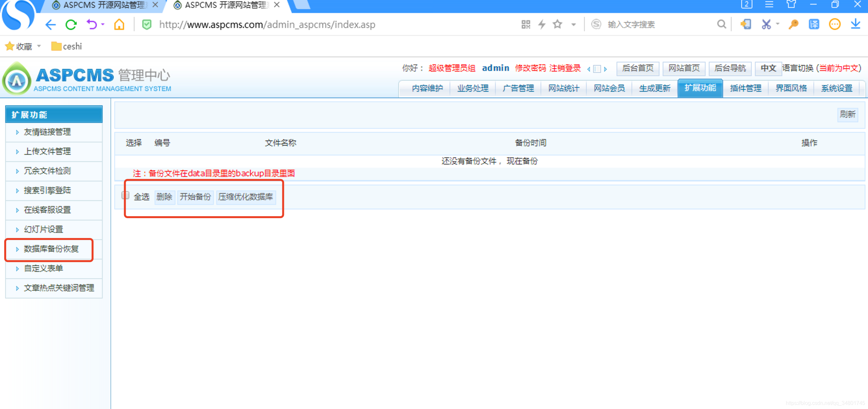Click the translate icon in toolbar

(813, 24)
